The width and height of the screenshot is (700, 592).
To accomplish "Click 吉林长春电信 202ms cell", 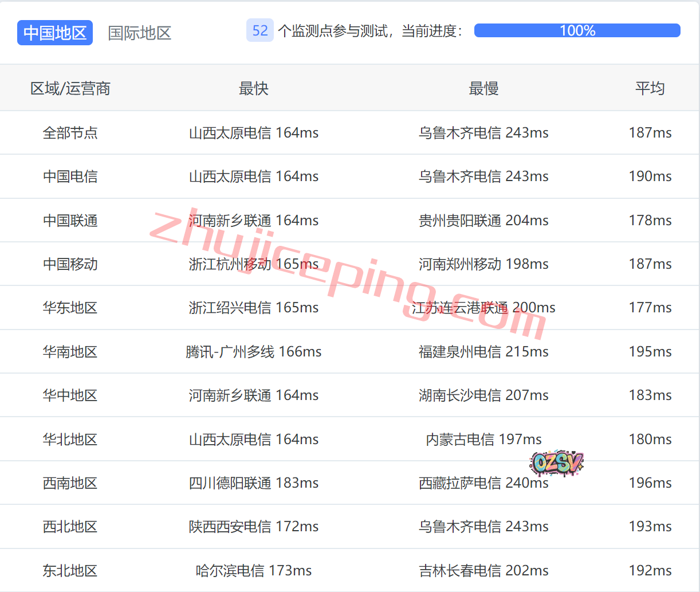I will (x=483, y=571).
